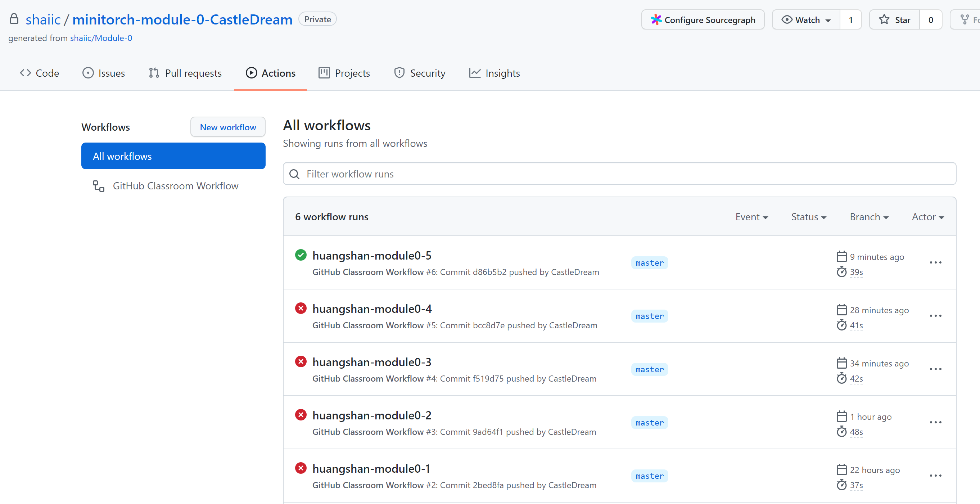Click the repository lock icon in the header
This screenshot has height=504, width=980.
tap(14, 18)
